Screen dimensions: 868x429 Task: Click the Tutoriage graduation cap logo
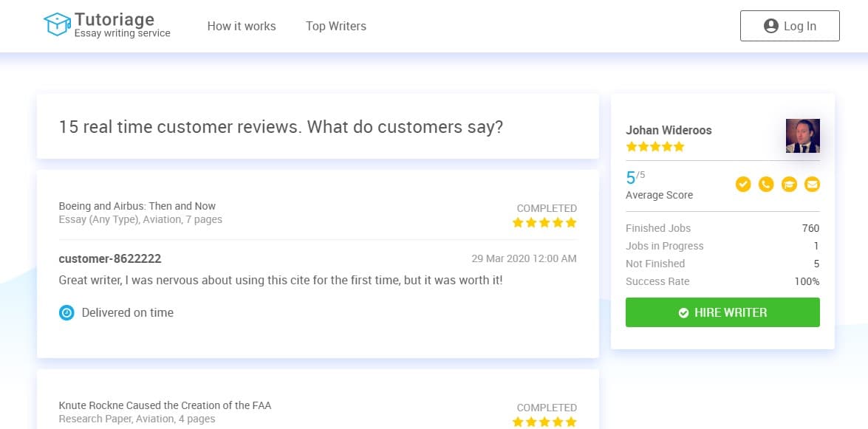click(x=58, y=24)
